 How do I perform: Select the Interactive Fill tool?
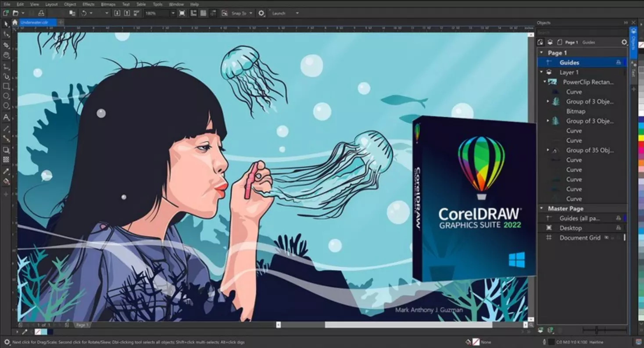tap(6, 181)
